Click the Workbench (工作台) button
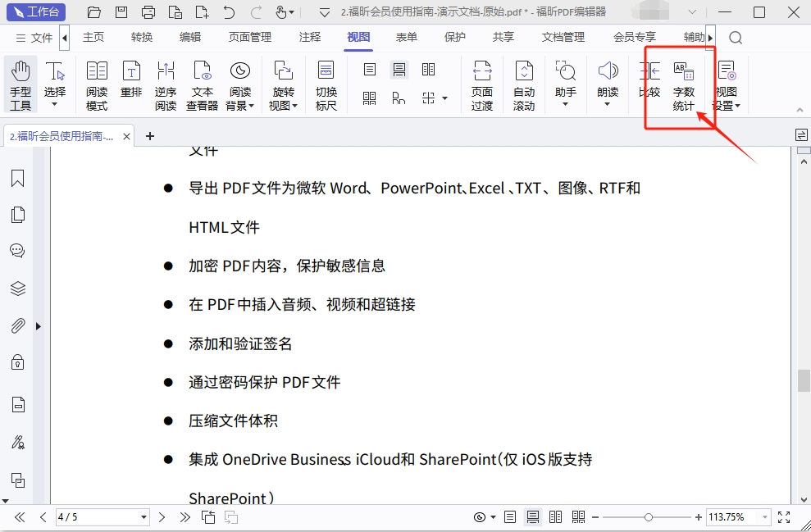Screen dimensions: 811x532 pos(36,12)
